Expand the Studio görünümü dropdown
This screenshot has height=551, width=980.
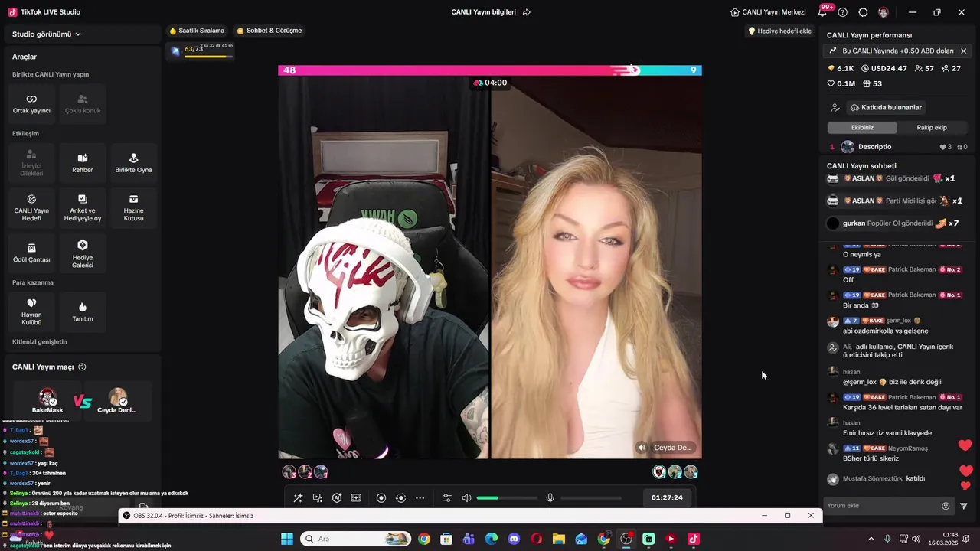pyautogui.click(x=47, y=34)
